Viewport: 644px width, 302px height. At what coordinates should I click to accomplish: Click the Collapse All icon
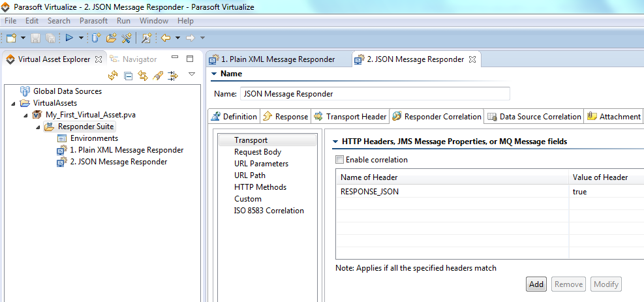pyautogui.click(x=128, y=76)
